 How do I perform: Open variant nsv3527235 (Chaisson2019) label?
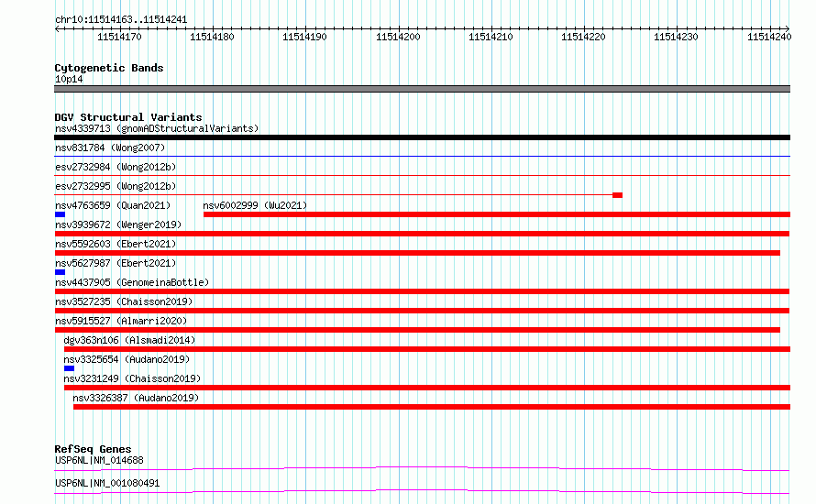(x=124, y=301)
